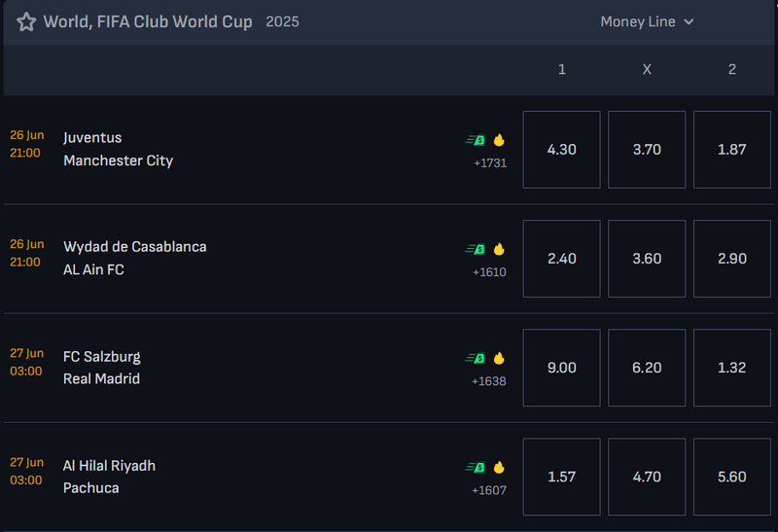
Task: Click the cashout icon for FC Salzburg match
Action: (476, 358)
